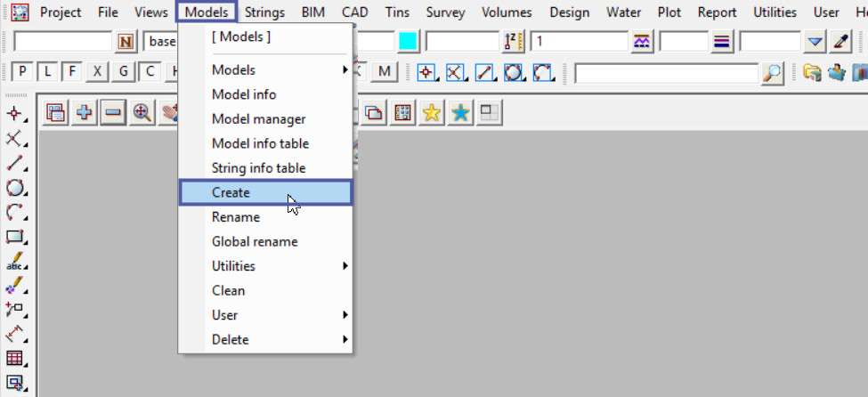
Task: Select the abc text tool icon
Action: tap(14, 263)
